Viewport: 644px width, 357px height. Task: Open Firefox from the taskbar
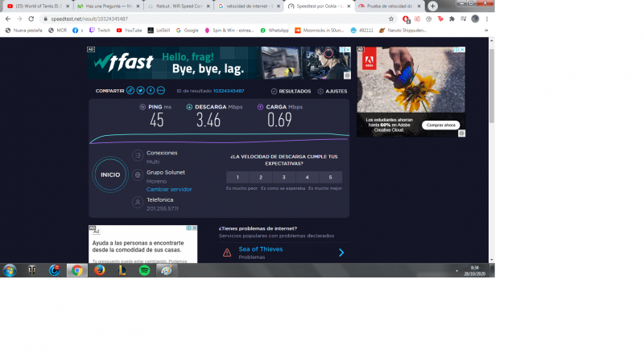(x=99, y=270)
